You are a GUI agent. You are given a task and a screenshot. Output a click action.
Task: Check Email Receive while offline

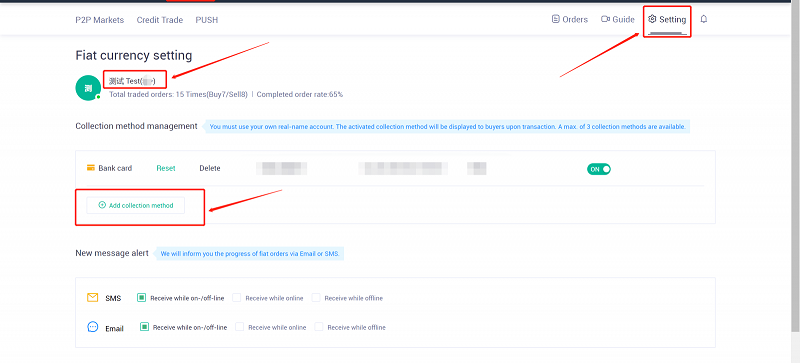point(319,327)
